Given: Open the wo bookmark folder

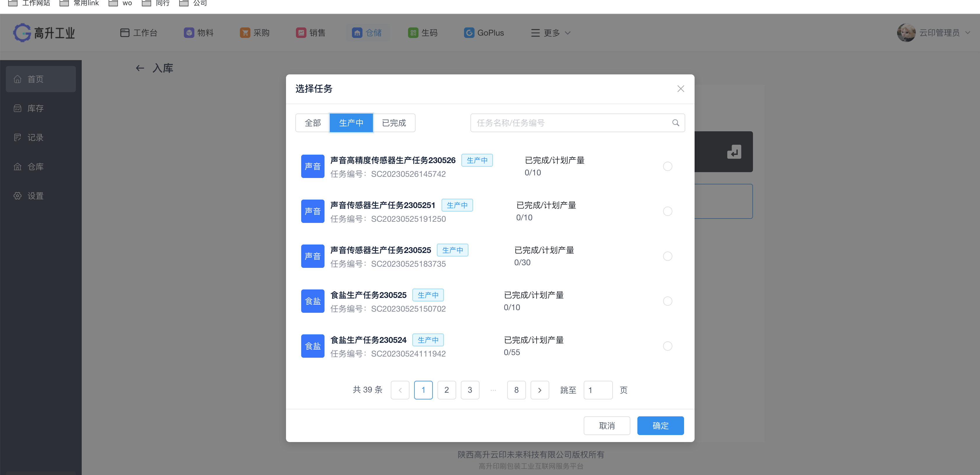Looking at the screenshot, I should point(120,3).
